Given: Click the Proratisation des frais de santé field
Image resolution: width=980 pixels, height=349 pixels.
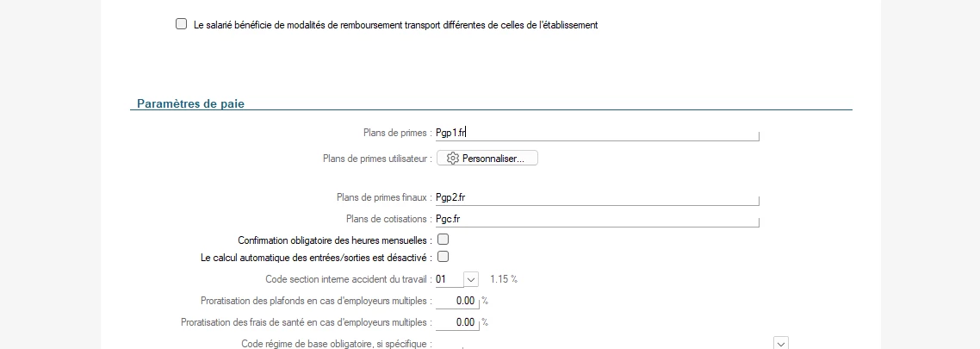Looking at the screenshot, I should [456, 322].
